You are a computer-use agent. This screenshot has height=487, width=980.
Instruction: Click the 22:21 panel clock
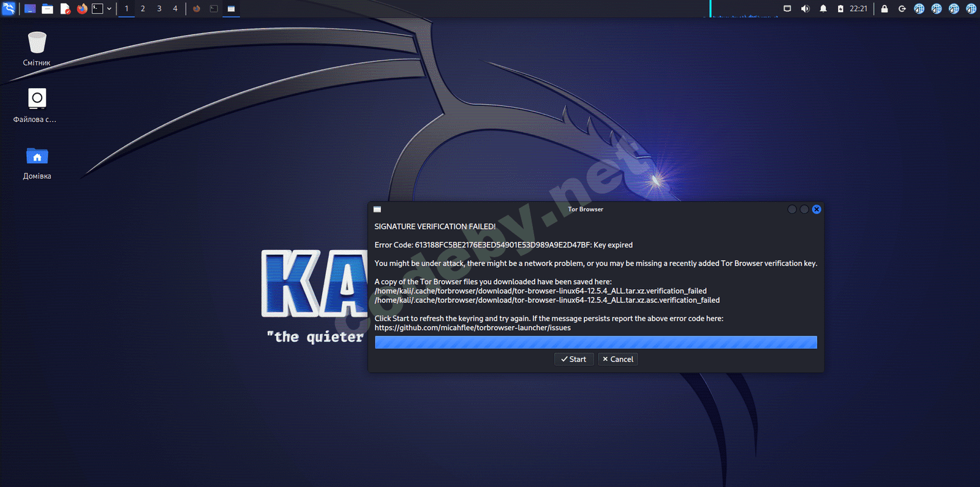point(858,9)
